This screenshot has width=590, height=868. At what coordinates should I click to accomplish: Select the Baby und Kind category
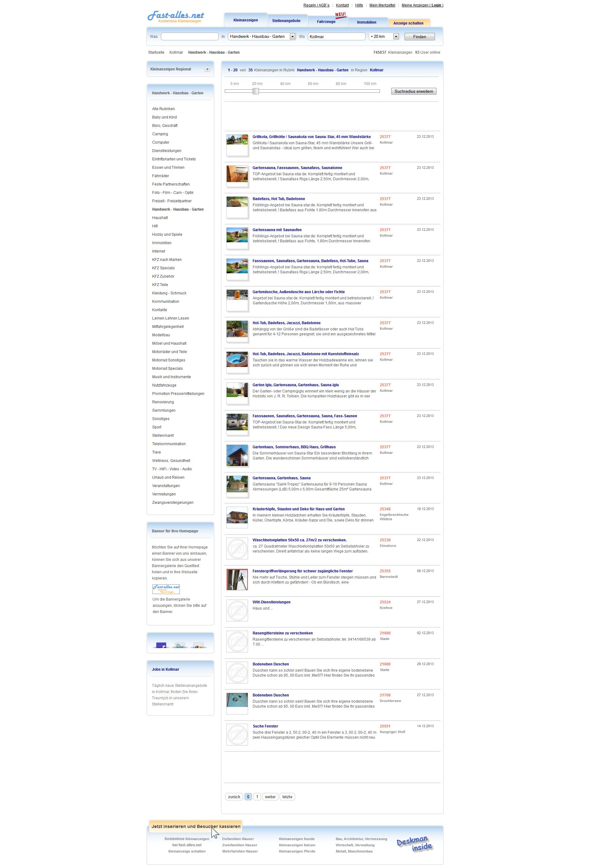pos(164,117)
